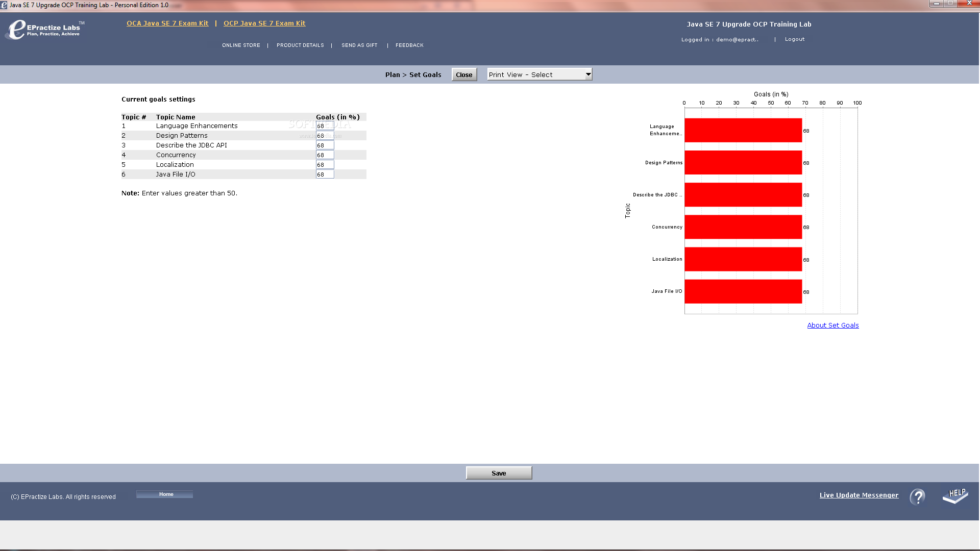Viewport: 980px width, 551px height.
Task: Click the Logout link
Action: (795, 39)
